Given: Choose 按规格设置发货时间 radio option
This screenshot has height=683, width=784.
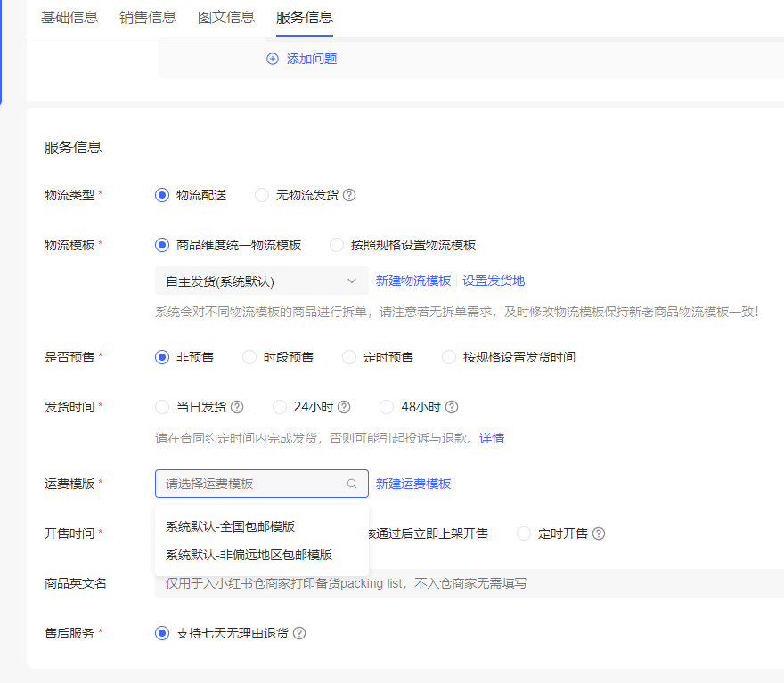Looking at the screenshot, I should 449,357.
